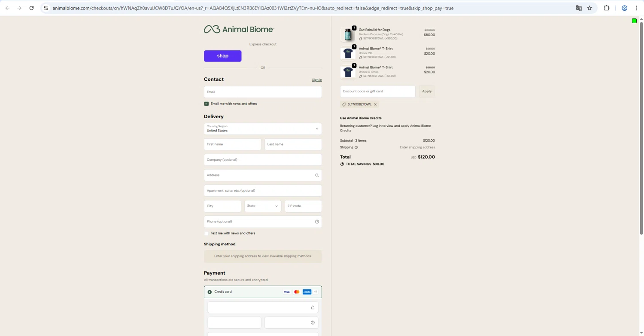Image resolution: width=644 pixels, height=336 pixels.
Task: Open site information icon in address bar
Action: 46,8
